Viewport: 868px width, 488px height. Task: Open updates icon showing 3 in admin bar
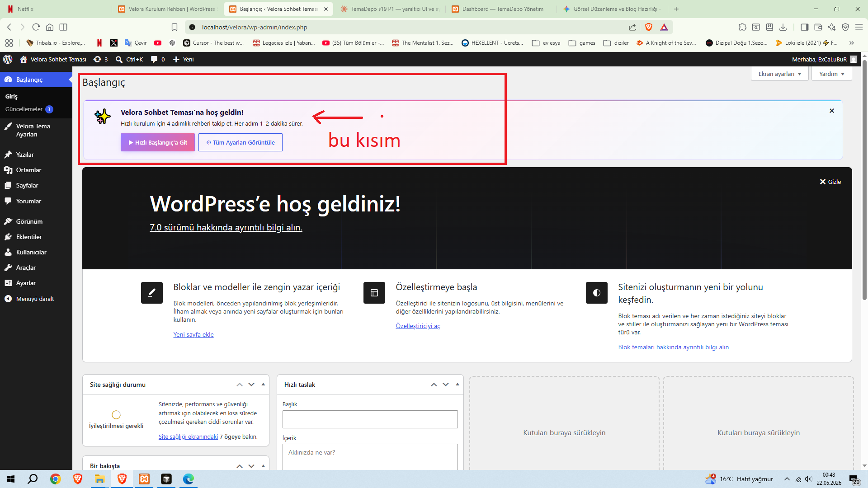[x=100, y=59]
